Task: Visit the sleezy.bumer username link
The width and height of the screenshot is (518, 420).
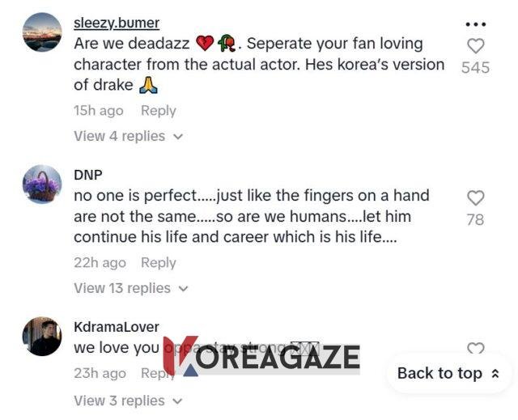Action: click(117, 23)
